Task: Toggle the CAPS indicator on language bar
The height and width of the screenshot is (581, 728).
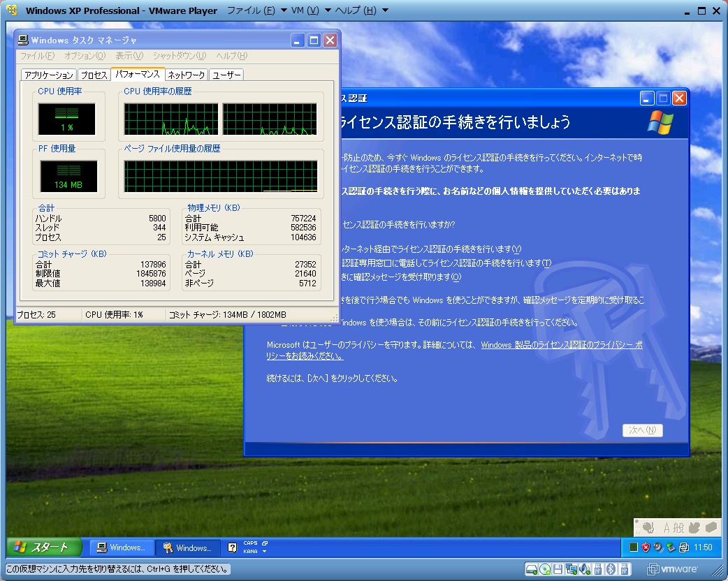Action: point(250,543)
